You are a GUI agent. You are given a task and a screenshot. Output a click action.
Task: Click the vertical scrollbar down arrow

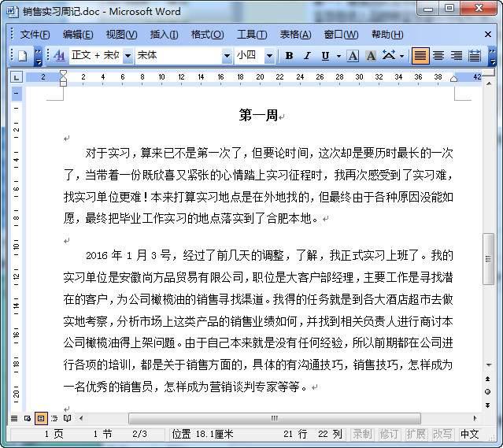(489, 365)
